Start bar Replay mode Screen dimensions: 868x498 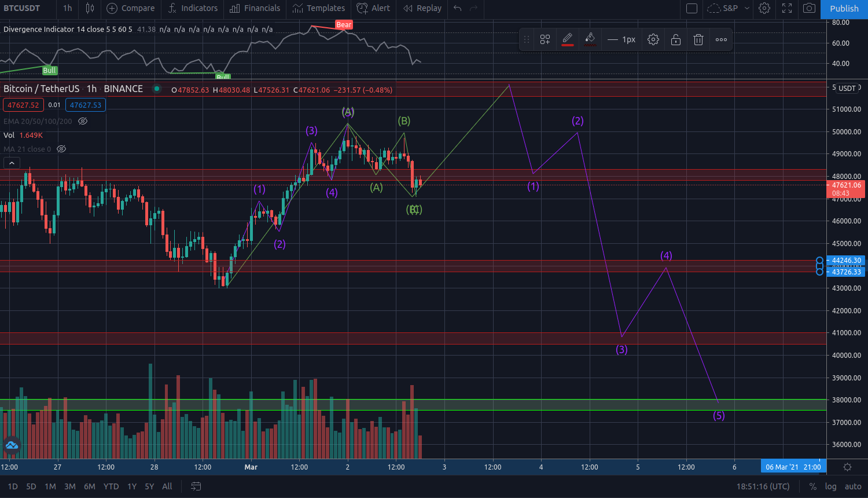[422, 8]
